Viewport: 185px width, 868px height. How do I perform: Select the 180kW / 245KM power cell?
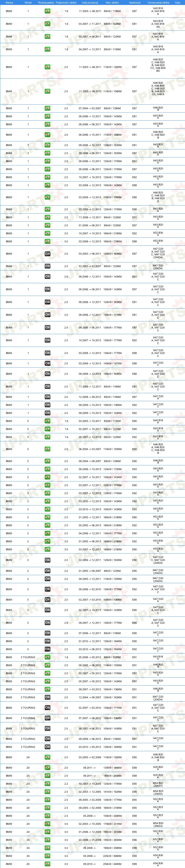(112, 776)
